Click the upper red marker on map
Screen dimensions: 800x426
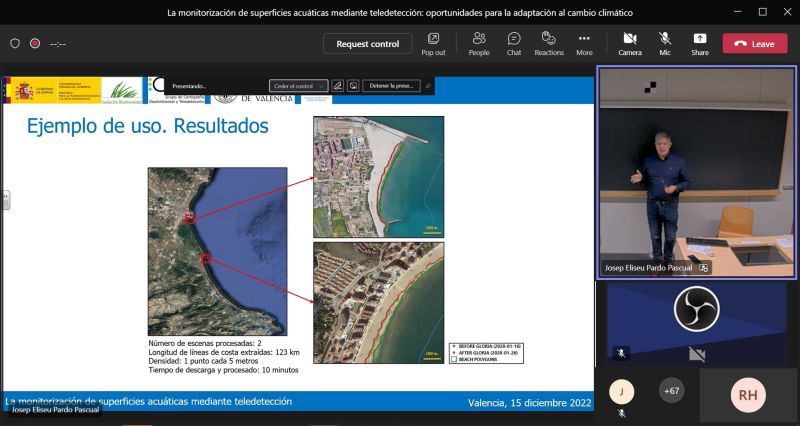click(x=190, y=218)
